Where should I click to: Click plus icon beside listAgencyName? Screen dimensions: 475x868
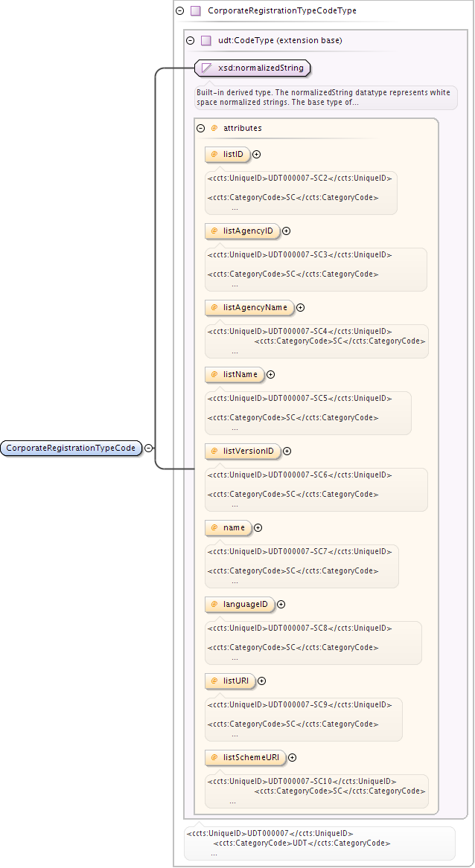point(301,308)
